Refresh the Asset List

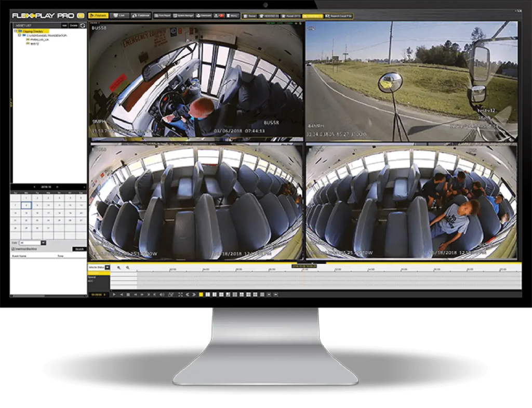click(x=83, y=25)
